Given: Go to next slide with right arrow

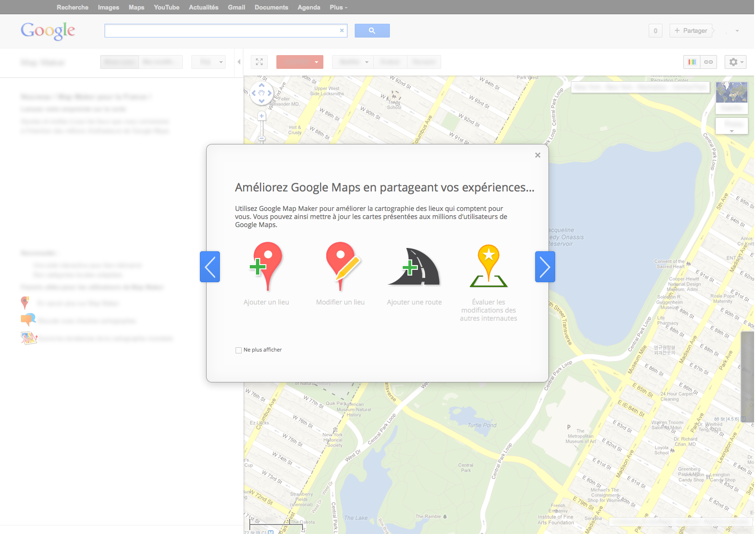Looking at the screenshot, I should pos(545,267).
